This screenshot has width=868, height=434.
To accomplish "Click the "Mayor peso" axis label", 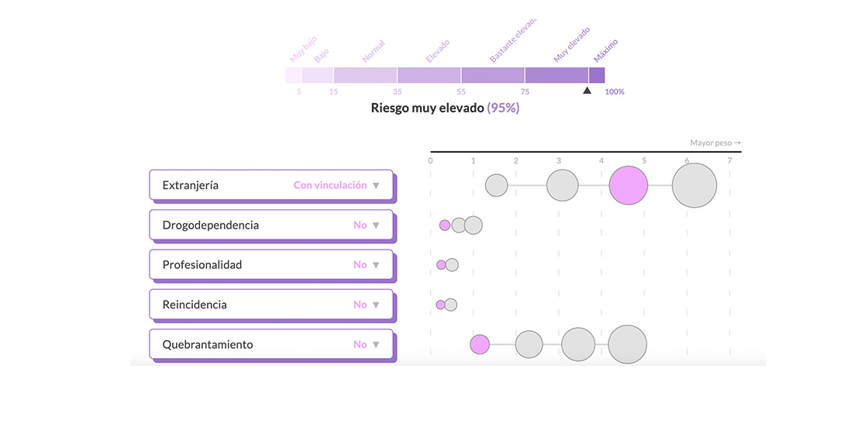I will point(715,143).
